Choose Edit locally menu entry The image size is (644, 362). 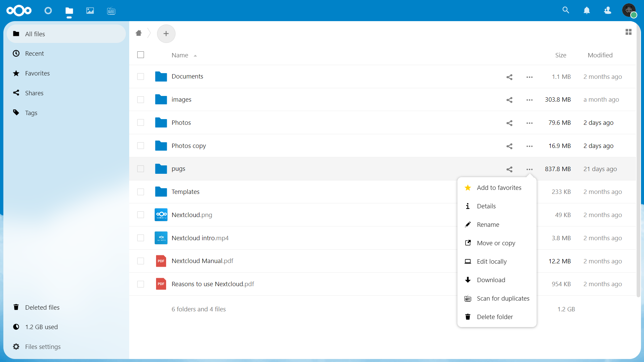click(497, 261)
